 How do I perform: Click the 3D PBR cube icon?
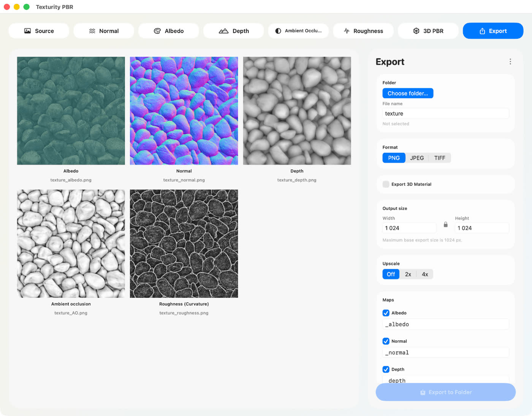416,31
